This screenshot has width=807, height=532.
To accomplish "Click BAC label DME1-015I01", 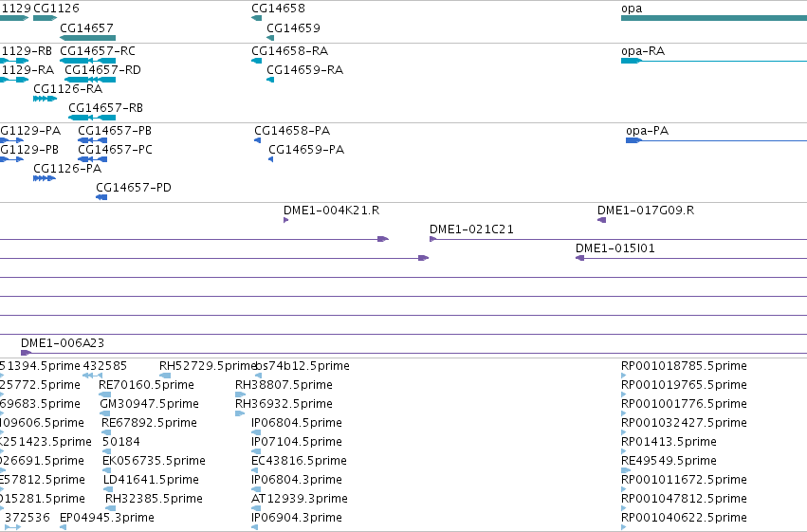I will click(x=615, y=248).
